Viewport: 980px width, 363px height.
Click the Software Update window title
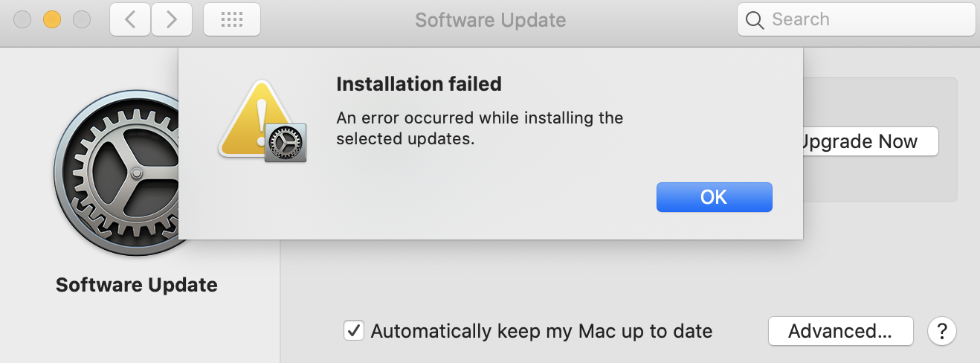point(490,20)
